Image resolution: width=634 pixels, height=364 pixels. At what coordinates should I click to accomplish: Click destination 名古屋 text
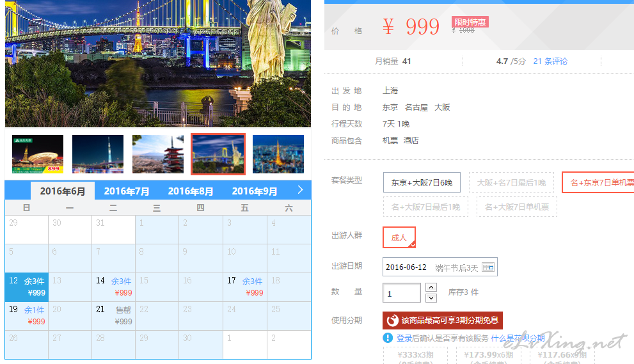point(416,107)
